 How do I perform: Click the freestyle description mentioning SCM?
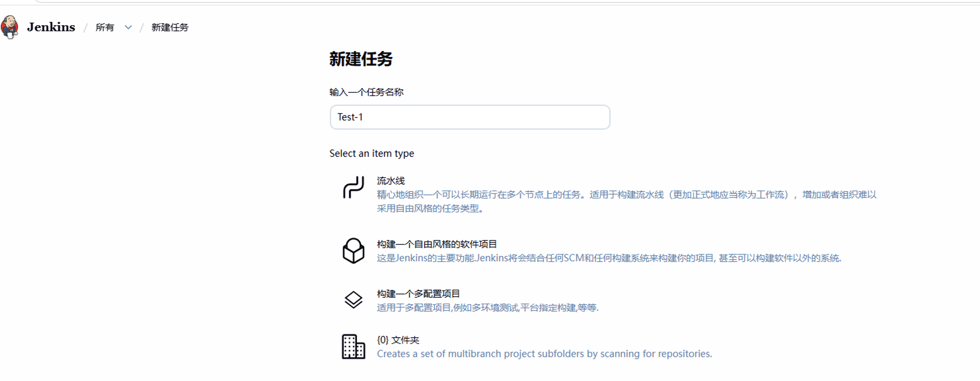coord(609,258)
